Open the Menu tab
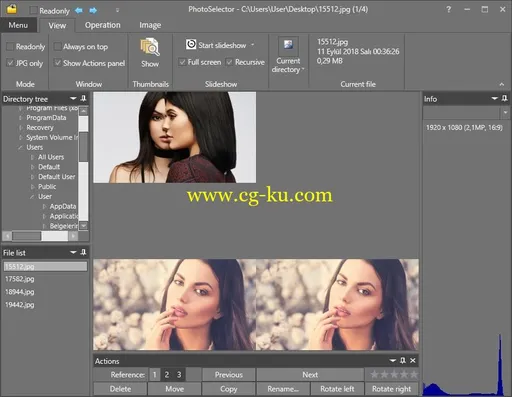Image resolution: width=512 pixels, height=397 pixels. 18,25
